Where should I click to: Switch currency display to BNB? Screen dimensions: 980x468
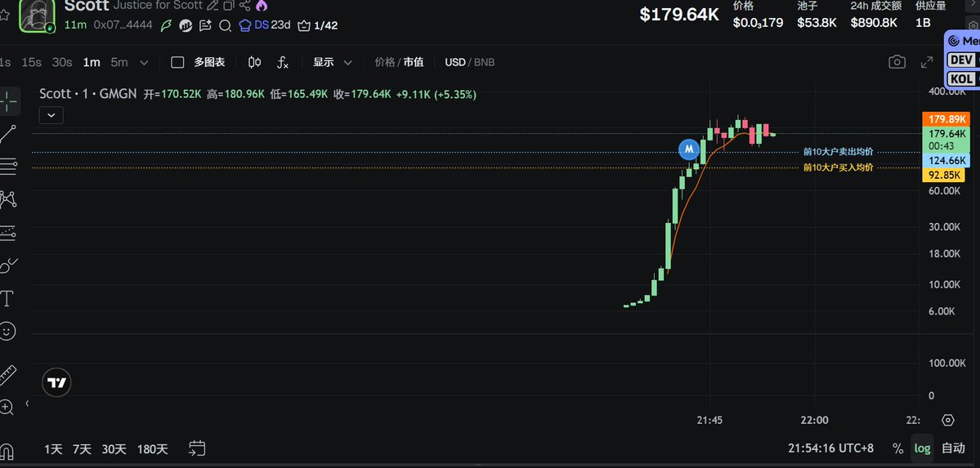(485, 62)
